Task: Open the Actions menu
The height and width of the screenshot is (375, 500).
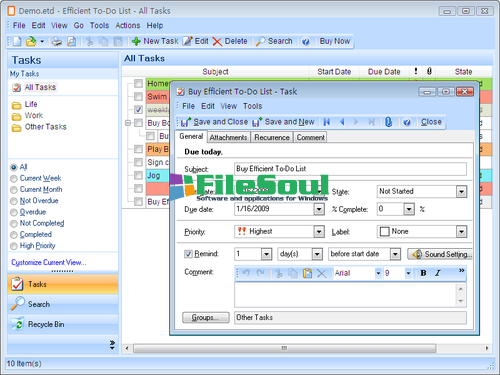Action: pos(128,26)
